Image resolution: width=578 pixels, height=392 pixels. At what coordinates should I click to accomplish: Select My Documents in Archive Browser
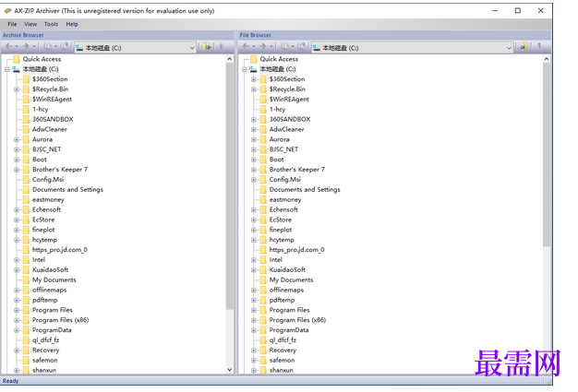(54, 279)
